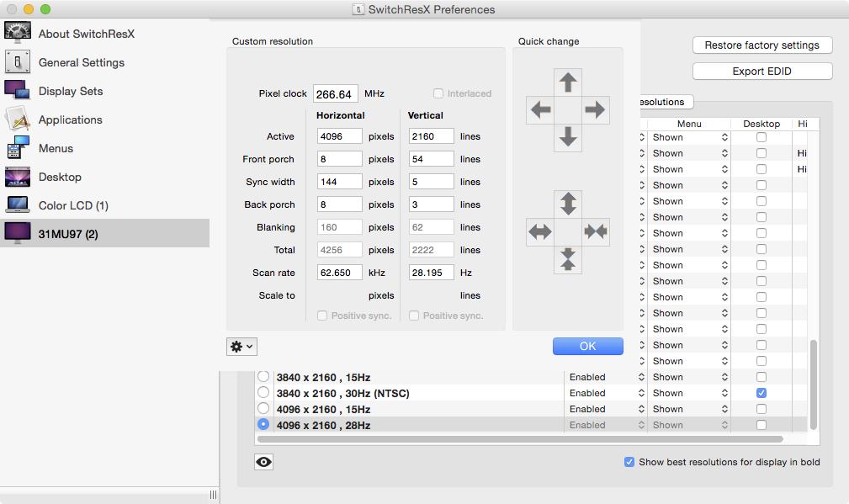Click the Vertical Active 2160 field

(x=431, y=135)
